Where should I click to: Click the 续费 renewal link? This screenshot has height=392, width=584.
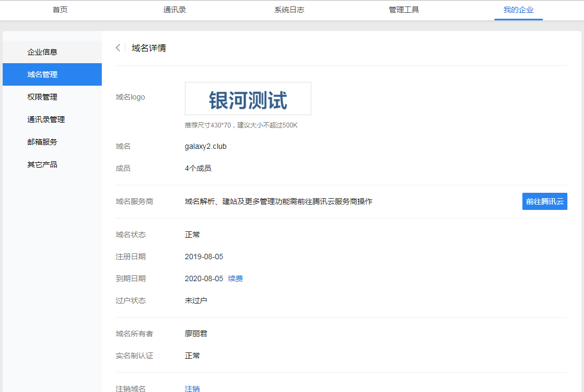tap(235, 278)
